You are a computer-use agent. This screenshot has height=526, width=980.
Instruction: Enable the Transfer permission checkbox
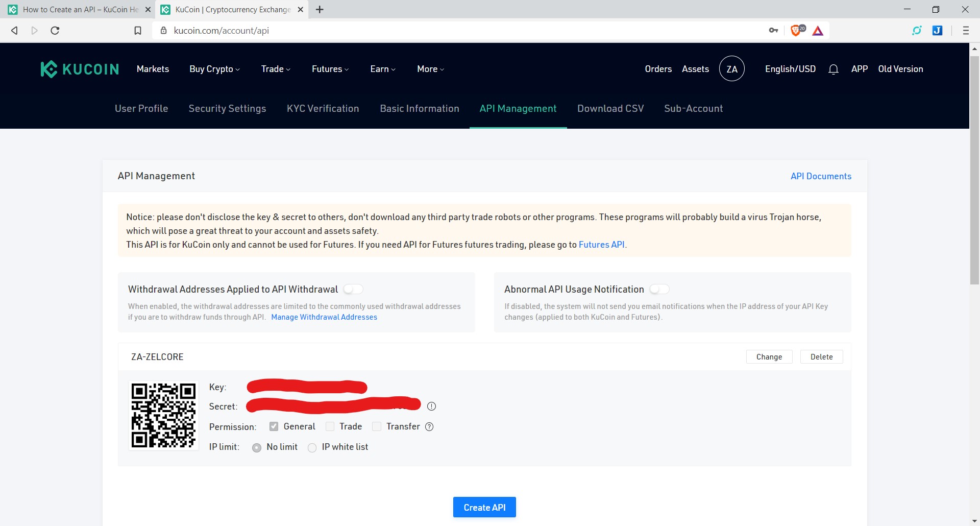point(377,426)
